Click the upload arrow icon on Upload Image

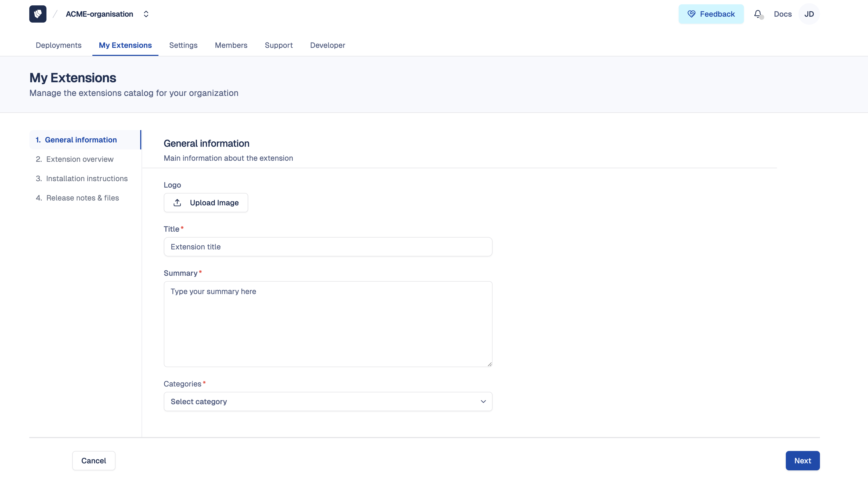click(x=178, y=202)
